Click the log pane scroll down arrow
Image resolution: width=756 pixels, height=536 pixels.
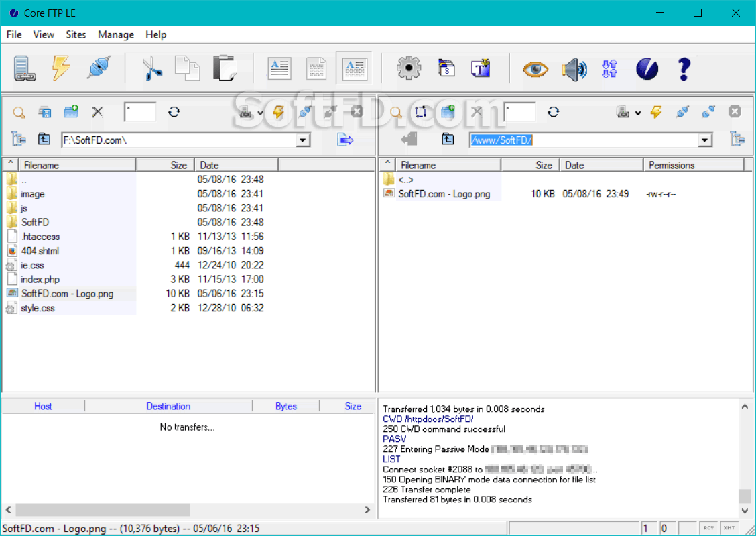[x=745, y=511]
